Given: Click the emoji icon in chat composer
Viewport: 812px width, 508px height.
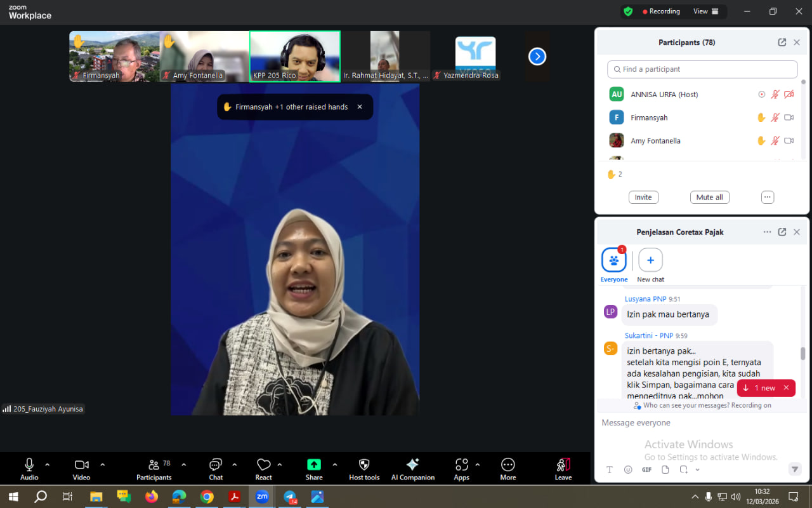Looking at the screenshot, I should (628, 470).
